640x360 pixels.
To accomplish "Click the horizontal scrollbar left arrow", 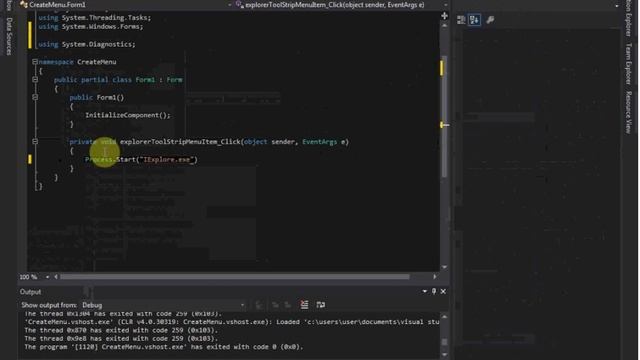I will click(56, 277).
